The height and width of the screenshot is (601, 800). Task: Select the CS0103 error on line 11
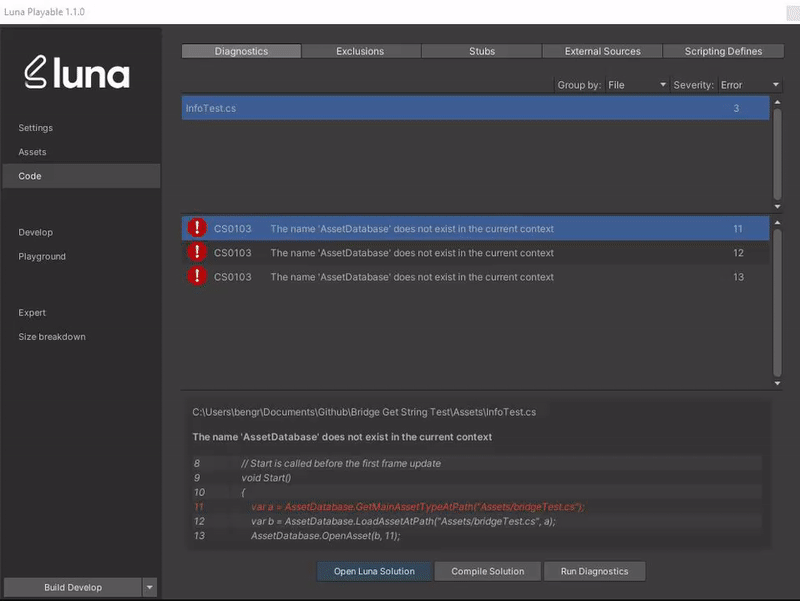(475, 228)
